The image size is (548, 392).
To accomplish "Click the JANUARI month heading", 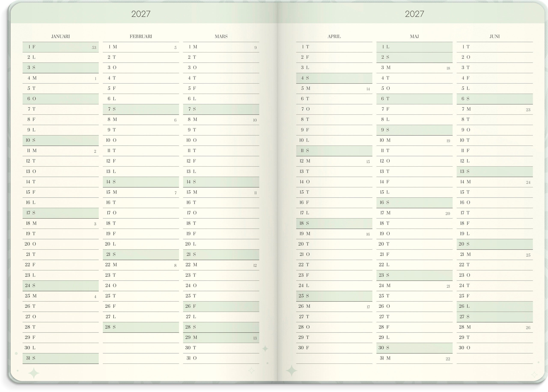I will click(x=60, y=36).
